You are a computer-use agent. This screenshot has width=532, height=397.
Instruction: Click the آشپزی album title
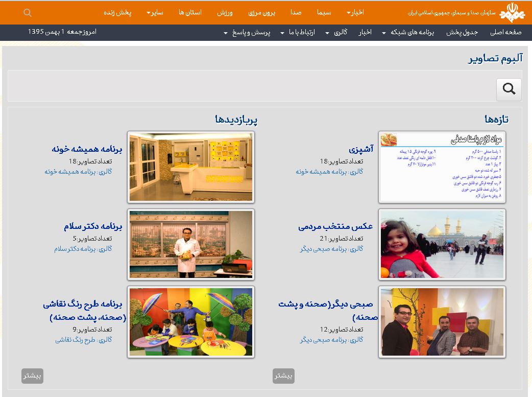[361, 149]
